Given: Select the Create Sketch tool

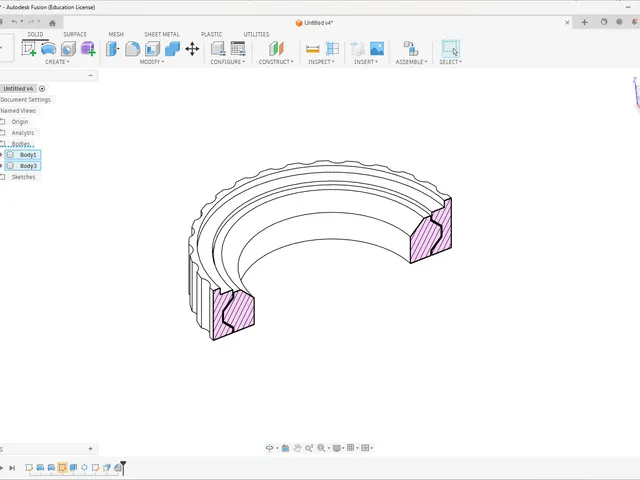Looking at the screenshot, I should pyautogui.click(x=29, y=49).
